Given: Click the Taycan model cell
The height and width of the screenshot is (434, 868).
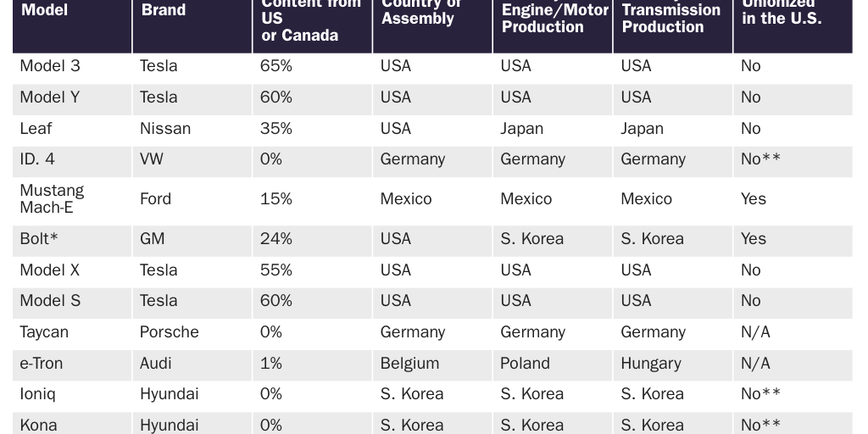Looking at the screenshot, I should [44, 332].
